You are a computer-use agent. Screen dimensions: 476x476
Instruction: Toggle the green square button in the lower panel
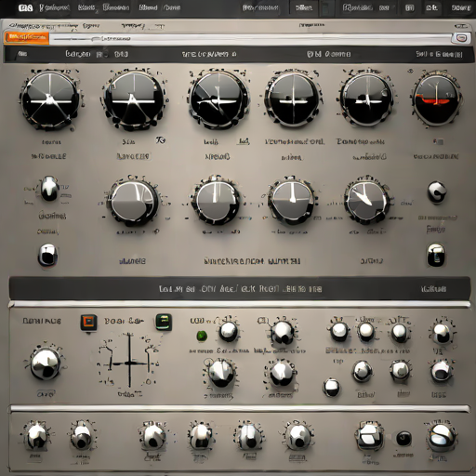(x=164, y=322)
